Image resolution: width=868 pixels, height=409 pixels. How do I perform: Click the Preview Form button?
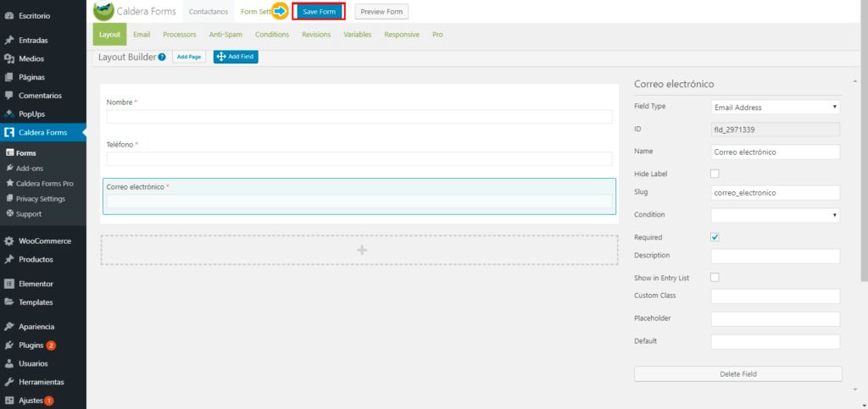tap(381, 11)
